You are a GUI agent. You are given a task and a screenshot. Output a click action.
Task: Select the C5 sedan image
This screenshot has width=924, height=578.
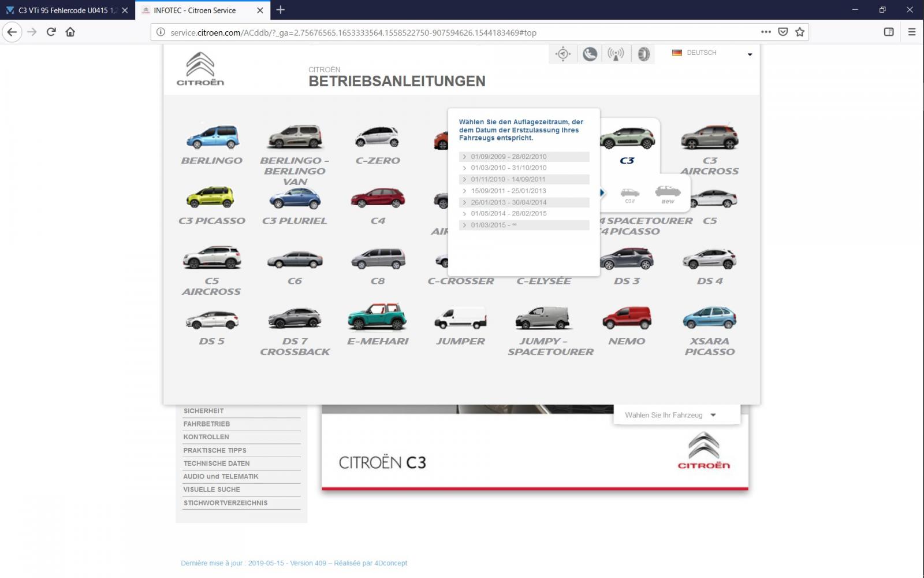[714, 199]
